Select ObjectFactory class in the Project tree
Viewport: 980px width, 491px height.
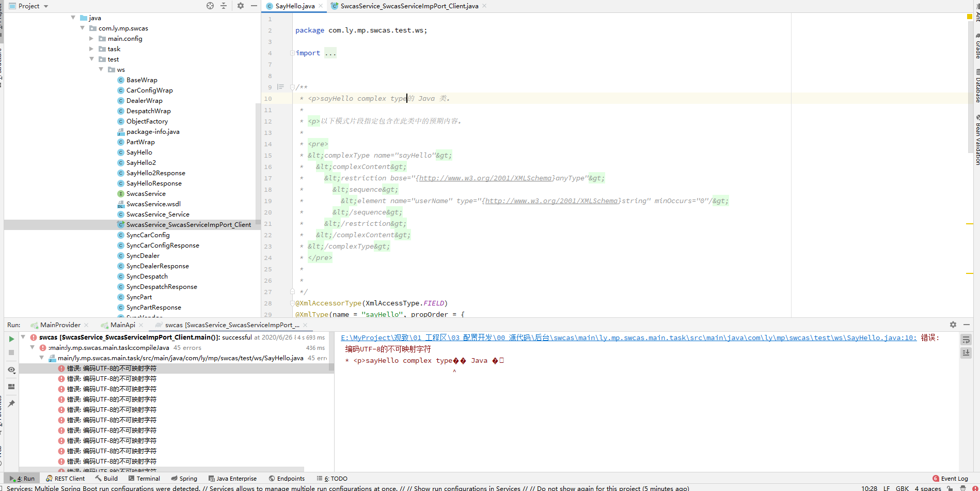(x=147, y=121)
